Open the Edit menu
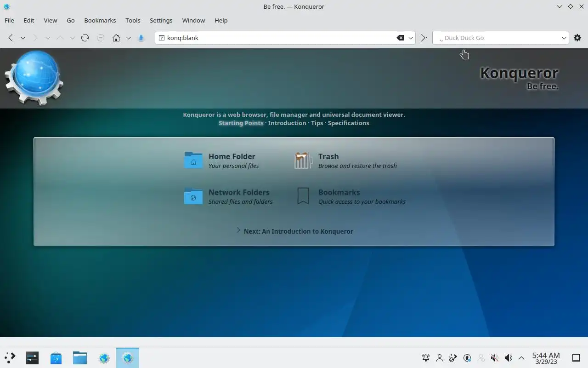Viewport: 588px width, 368px height. [x=29, y=20]
